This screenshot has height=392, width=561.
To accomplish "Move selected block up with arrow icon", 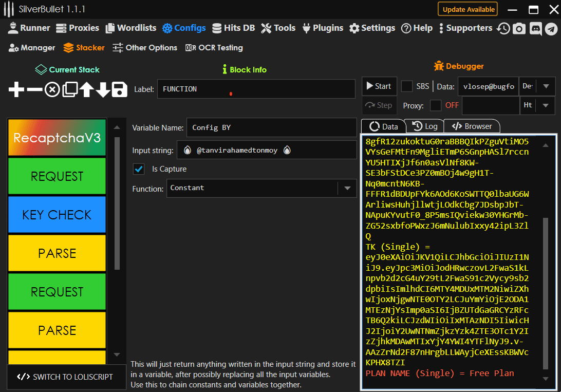I will click(x=86, y=89).
